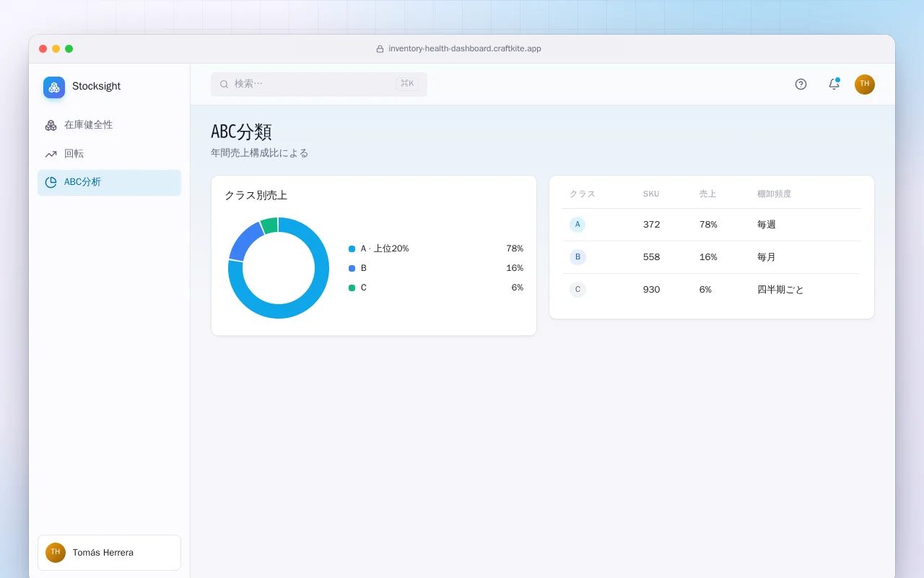The width and height of the screenshot is (924, 578).
Task: Click the ABC分類 page heading
Action: coord(241,132)
